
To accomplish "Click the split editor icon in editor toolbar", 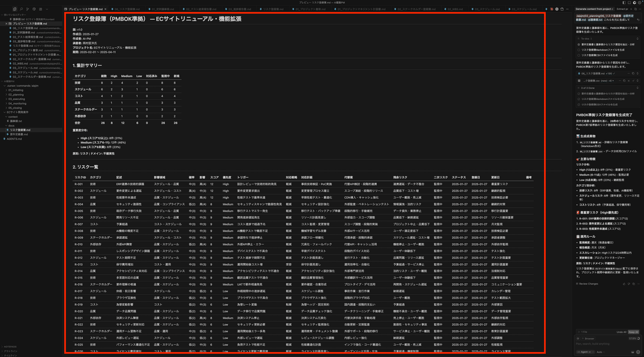I will click(562, 9).
